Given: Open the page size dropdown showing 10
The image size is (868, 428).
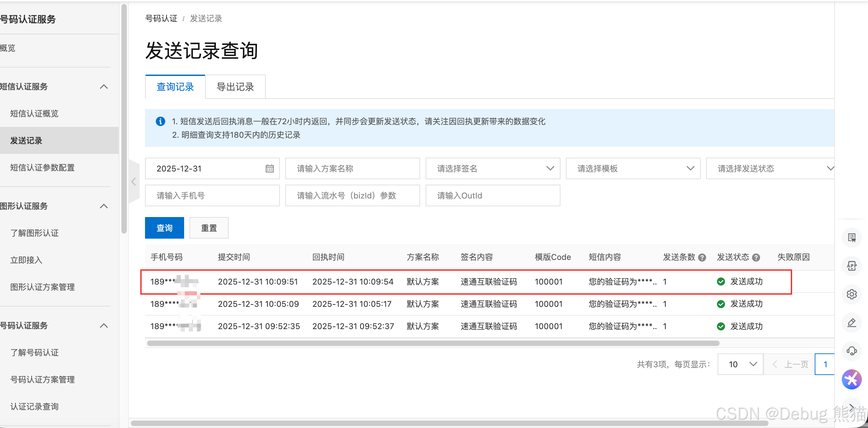Looking at the screenshot, I should click(x=740, y=364).
